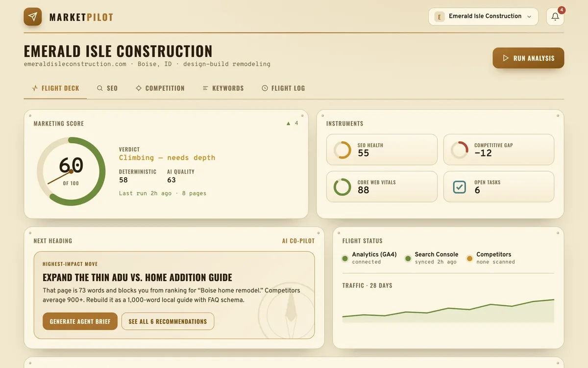
Task: Open the Competitive Gap instrument card
Action: point(499,150)
